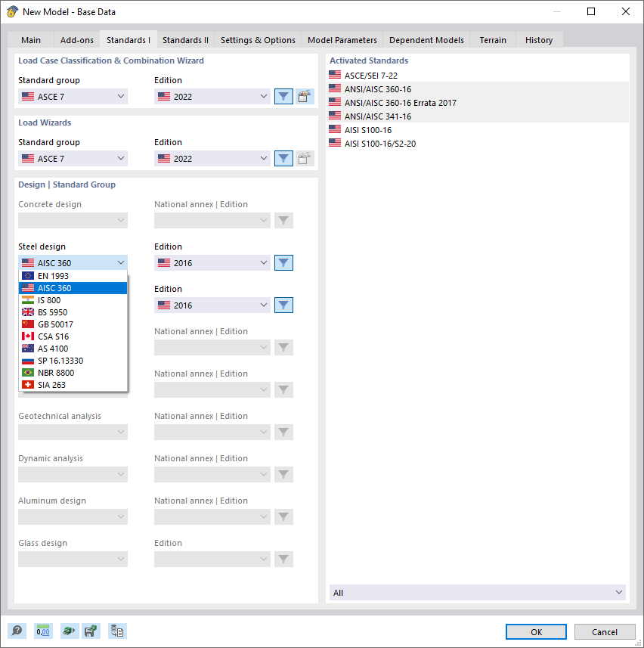644x648 pixels.
Task: Click the Cancel button
Action: tap(605, 632)
